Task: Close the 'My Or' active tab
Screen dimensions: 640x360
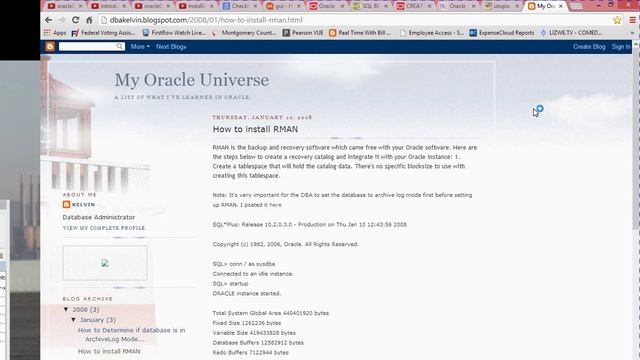Action: [560, 6]
